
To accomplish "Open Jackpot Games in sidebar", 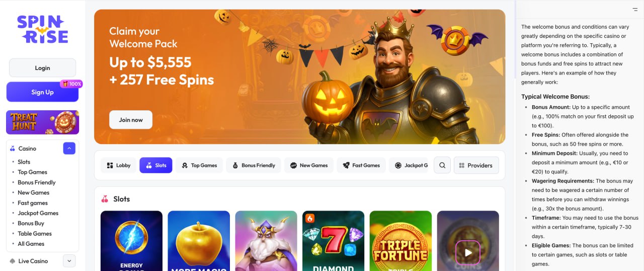I will click(38, 213).
